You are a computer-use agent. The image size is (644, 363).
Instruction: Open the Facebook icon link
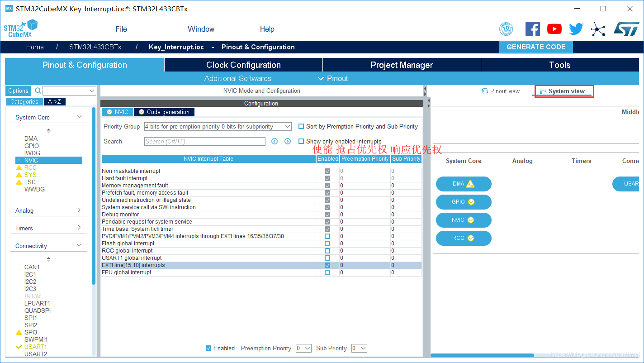tap(532, 29)
